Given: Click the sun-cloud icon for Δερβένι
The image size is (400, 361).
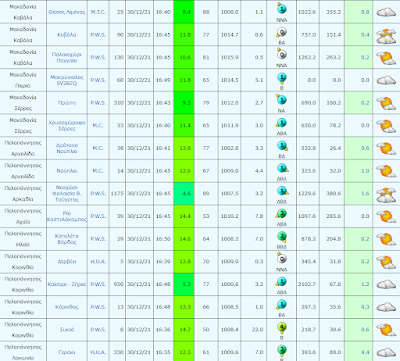Looking at the screenshot, I should click(386, 262).
